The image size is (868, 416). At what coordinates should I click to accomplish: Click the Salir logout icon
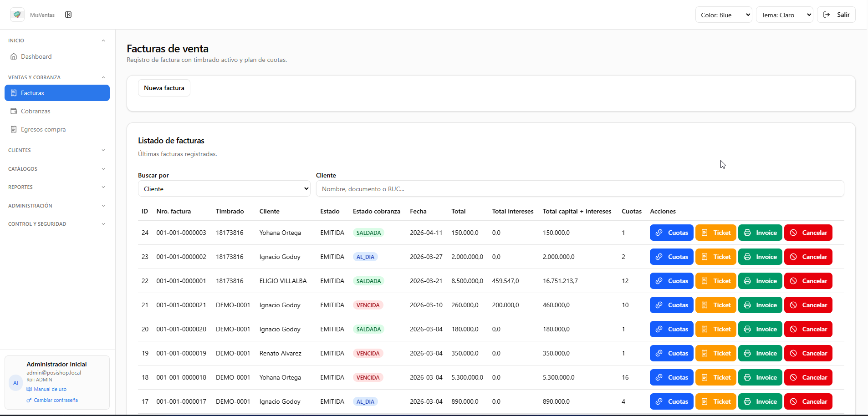click(x=827, y=15)
